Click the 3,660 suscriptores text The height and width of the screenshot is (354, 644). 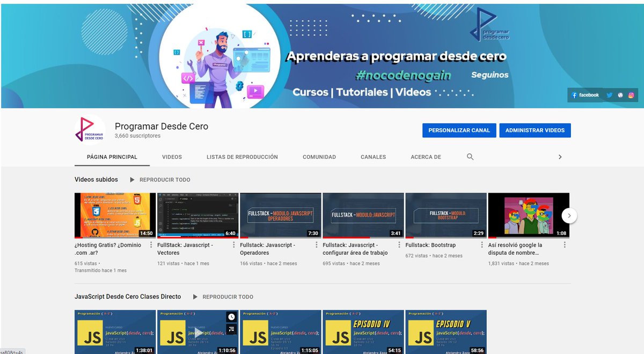point(137,136)
